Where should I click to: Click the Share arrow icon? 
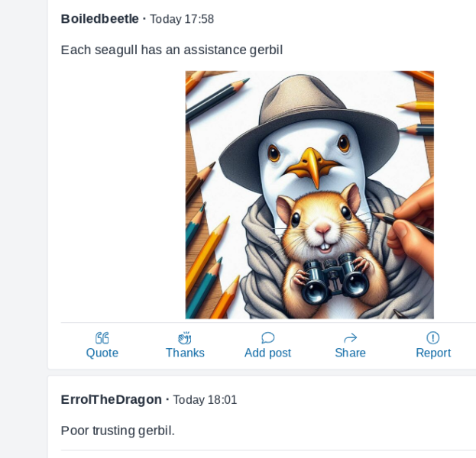[350, 338]
